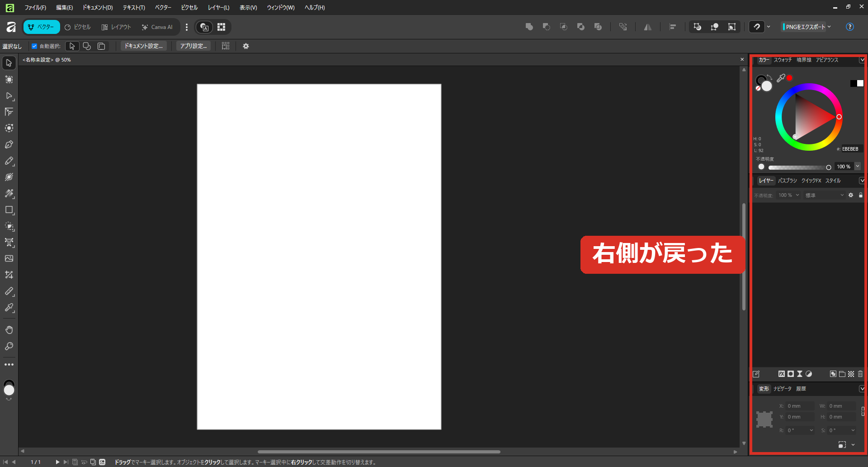Click the Subtract boolean operation icon
The height and width of the screenshot is (467, 868).
click(547, 27)
